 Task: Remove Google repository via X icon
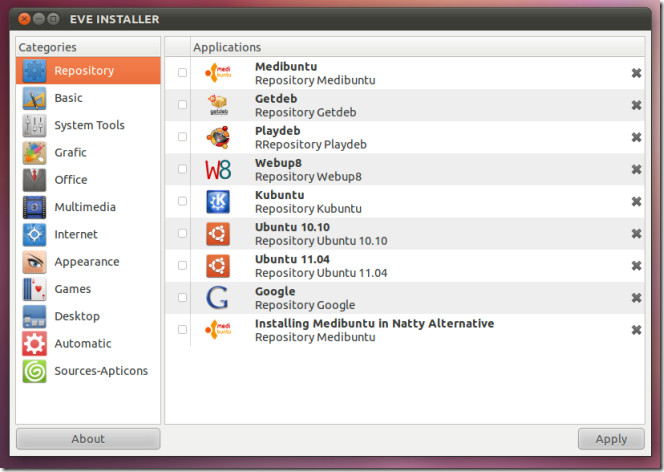tap(636, 298)
